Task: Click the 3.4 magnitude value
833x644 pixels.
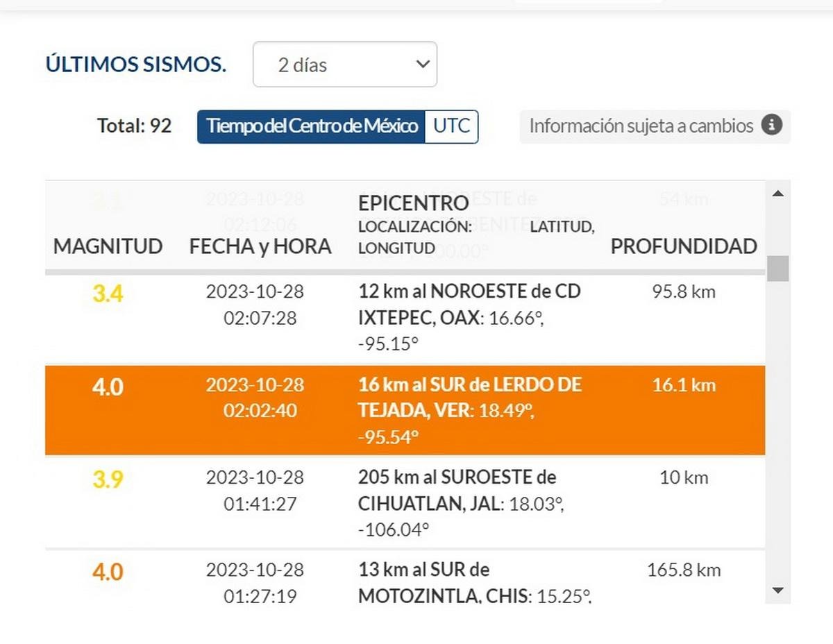Action: 108,294
